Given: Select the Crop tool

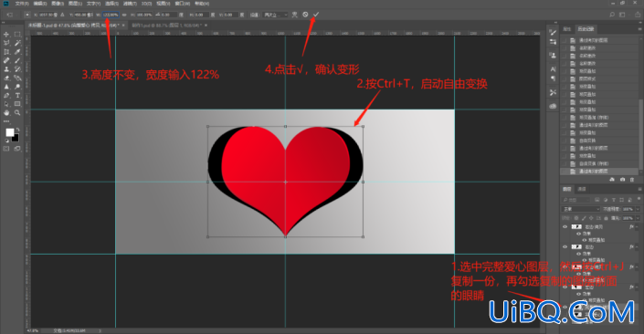Looking at the screenshot, I should pos(6,52).
